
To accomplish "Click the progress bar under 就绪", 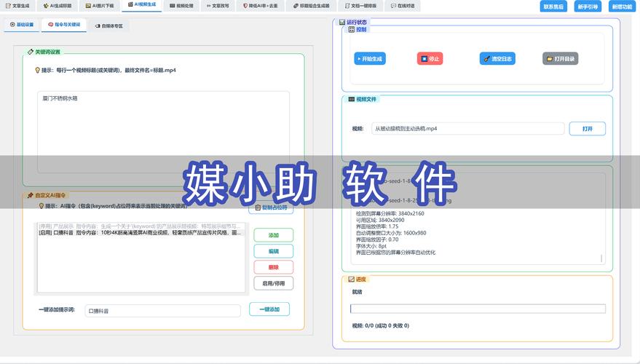I will [x=478, y=309].
